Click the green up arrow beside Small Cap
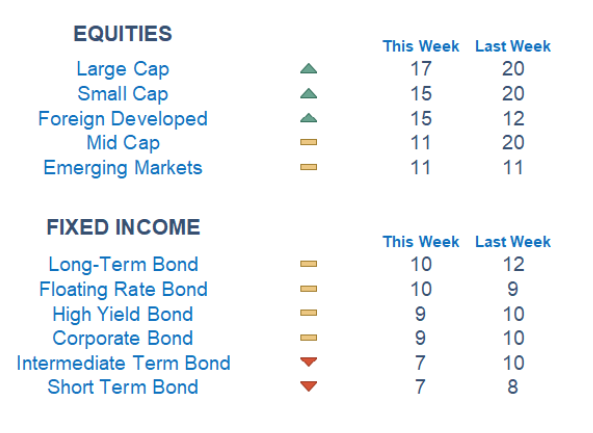Screen dimensions: 593x433 [308, 93]
